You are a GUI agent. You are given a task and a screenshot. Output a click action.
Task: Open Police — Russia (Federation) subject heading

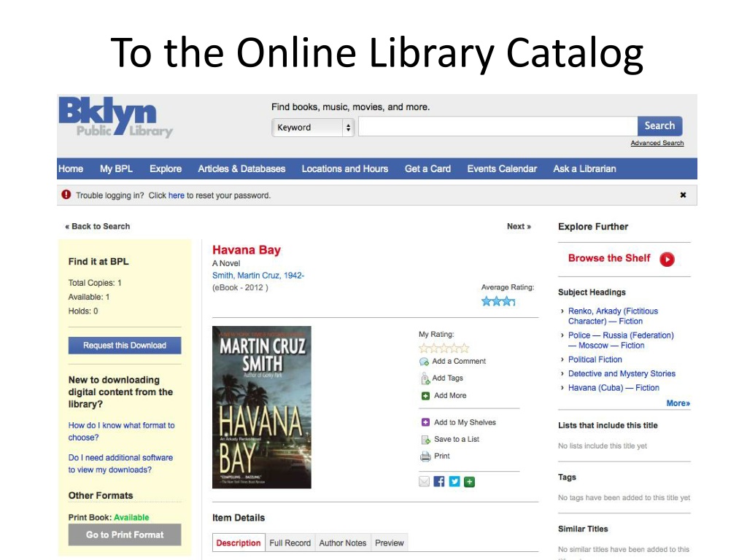click(x=621, y=341)
